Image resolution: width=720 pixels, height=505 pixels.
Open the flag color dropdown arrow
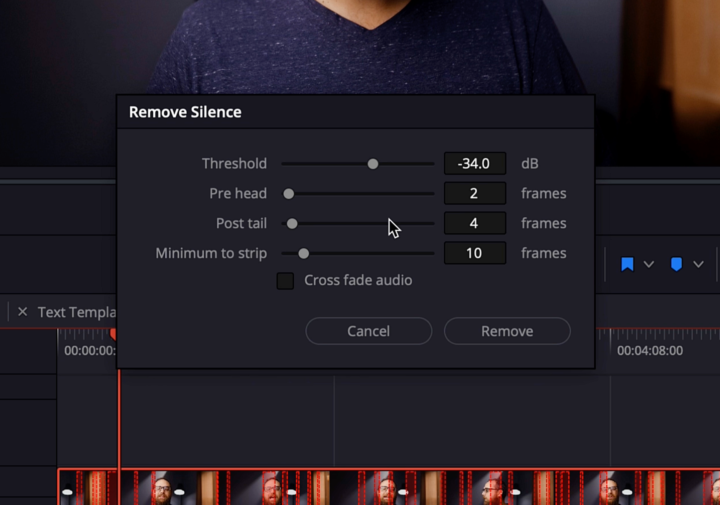pos(648,264)
